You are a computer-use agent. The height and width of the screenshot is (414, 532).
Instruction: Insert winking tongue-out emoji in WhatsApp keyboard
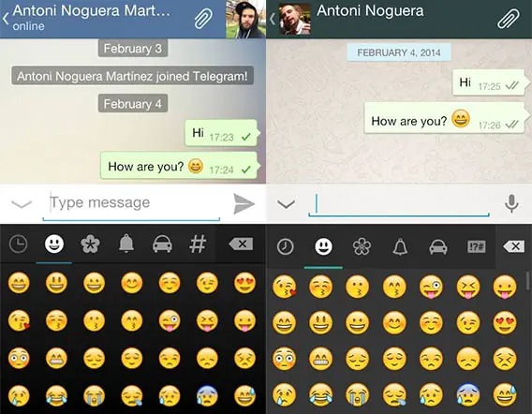click(x=431, y=287)
